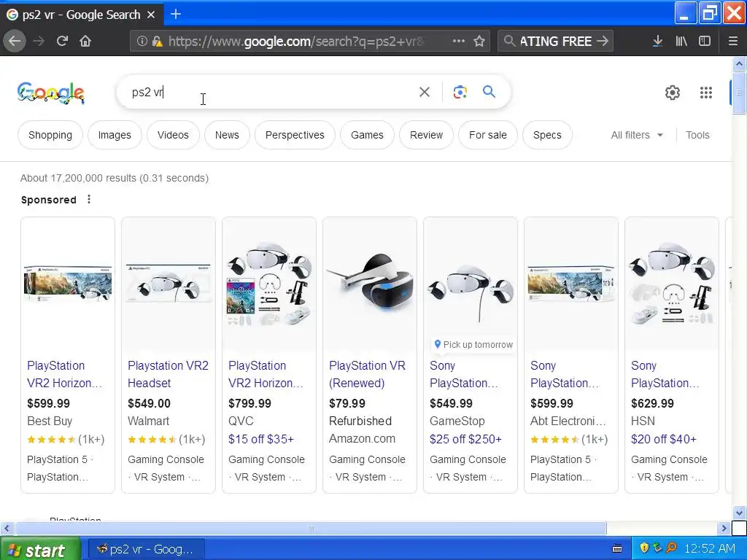Open the new tab plus button
Screen dimensions: 747x560
coord(176,15)
